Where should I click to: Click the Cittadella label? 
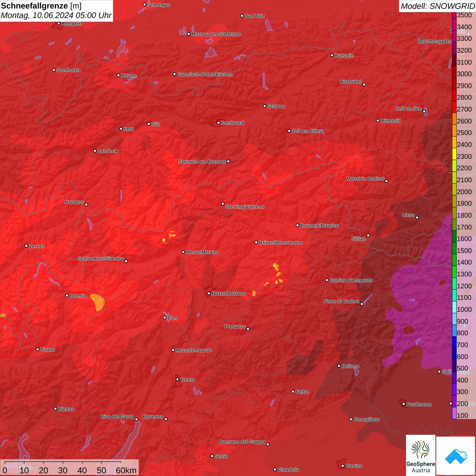289,470
